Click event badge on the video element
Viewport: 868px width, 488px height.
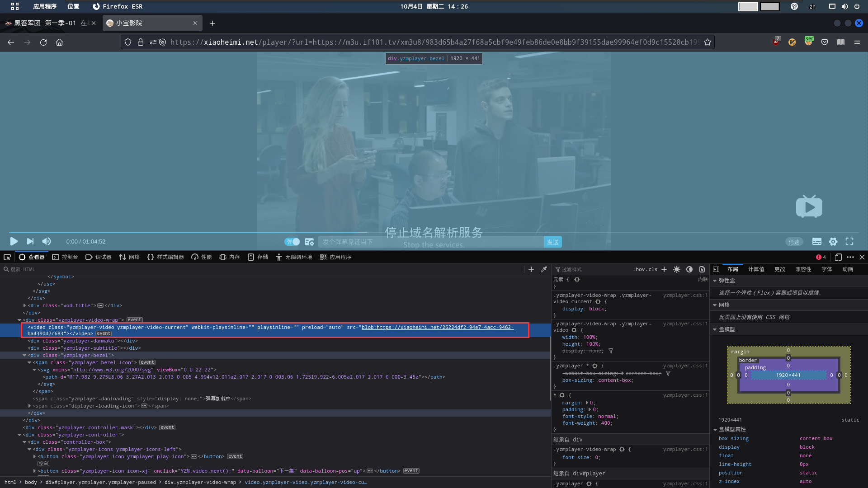pos(104,333)
